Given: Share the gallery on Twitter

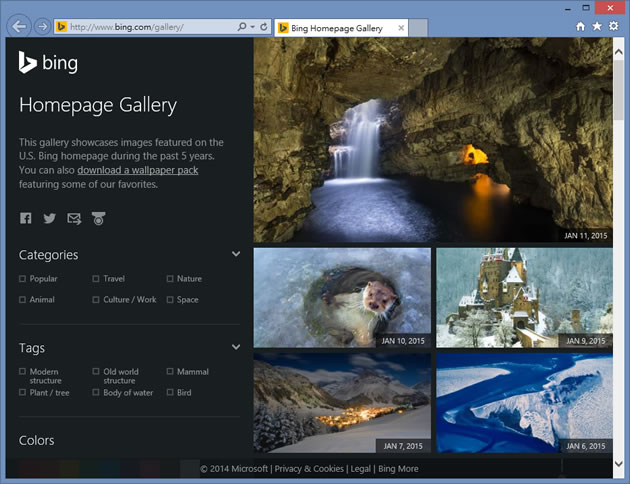Looking at the screenshot, I should coord(49,218).
